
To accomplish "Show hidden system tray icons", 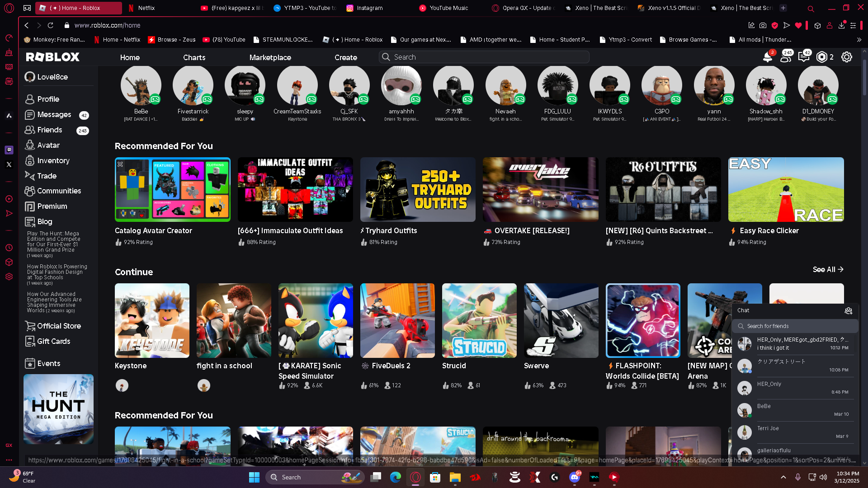I will coord(783,477).
